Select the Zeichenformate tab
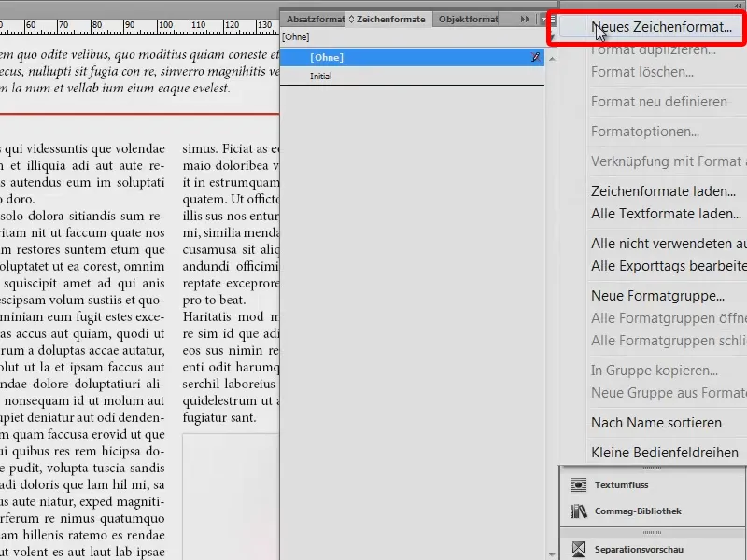The width and height of the screenshot is (747, 560). point(387,19)
